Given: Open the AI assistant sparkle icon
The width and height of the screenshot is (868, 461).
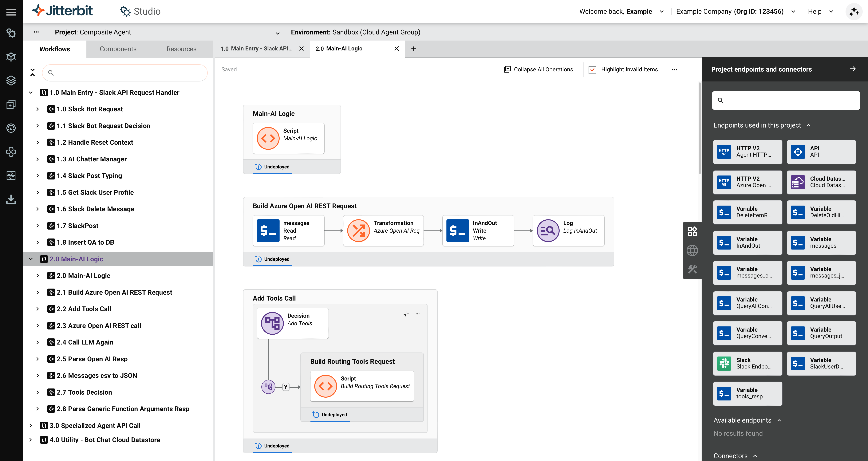Looking at the screenshot, I should pyautogui.click(x=854, y=12).
